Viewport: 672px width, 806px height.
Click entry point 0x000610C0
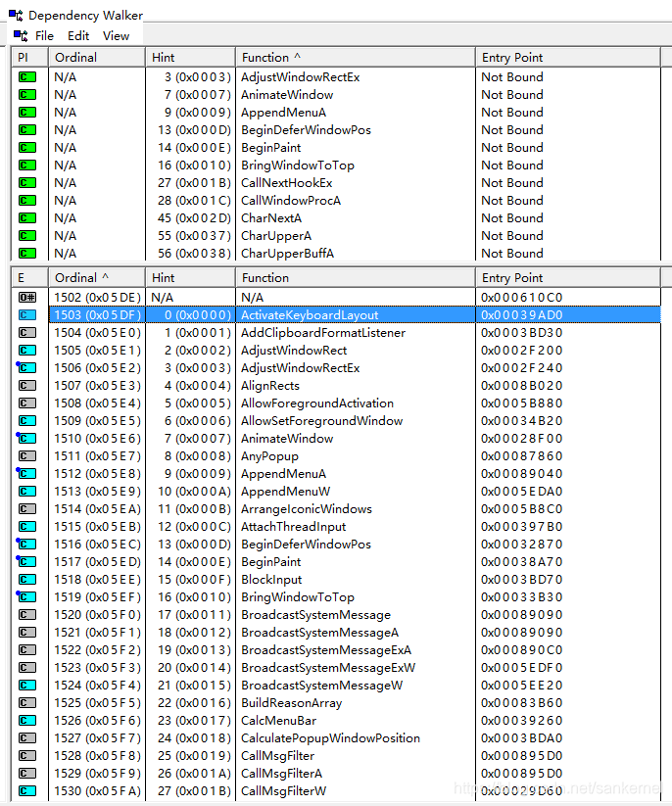[x=521, y=297]
